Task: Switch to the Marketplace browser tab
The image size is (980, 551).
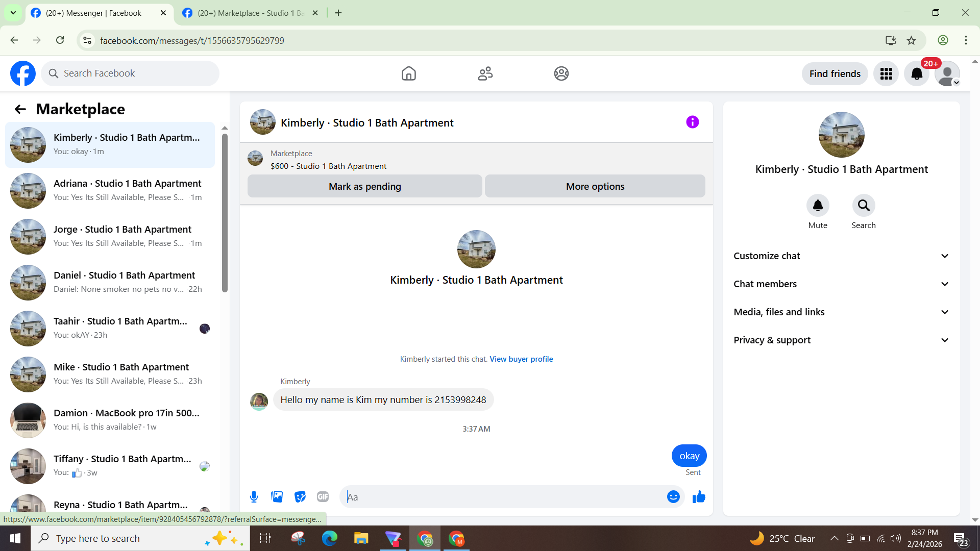Action: click(x=250, y=13)
